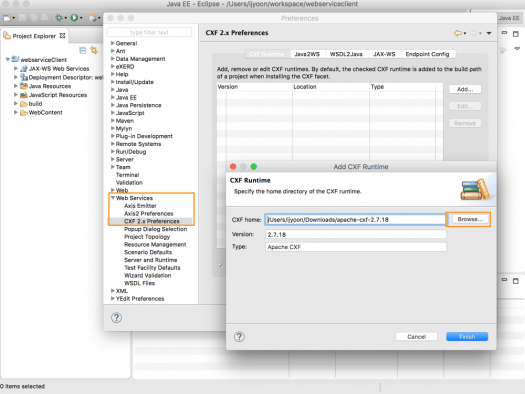Click the Preferences dialog help icon
Image resolution: width=525 pixels, height=394 pixels.
116,318
